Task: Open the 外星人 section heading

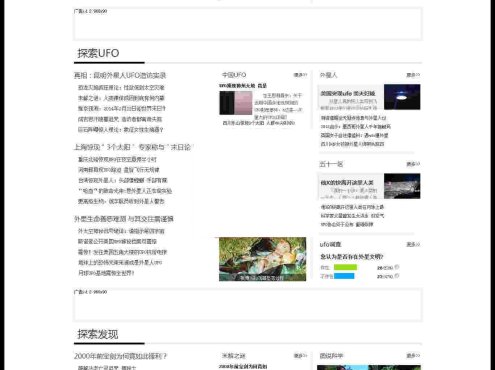Action: [328, 75]
